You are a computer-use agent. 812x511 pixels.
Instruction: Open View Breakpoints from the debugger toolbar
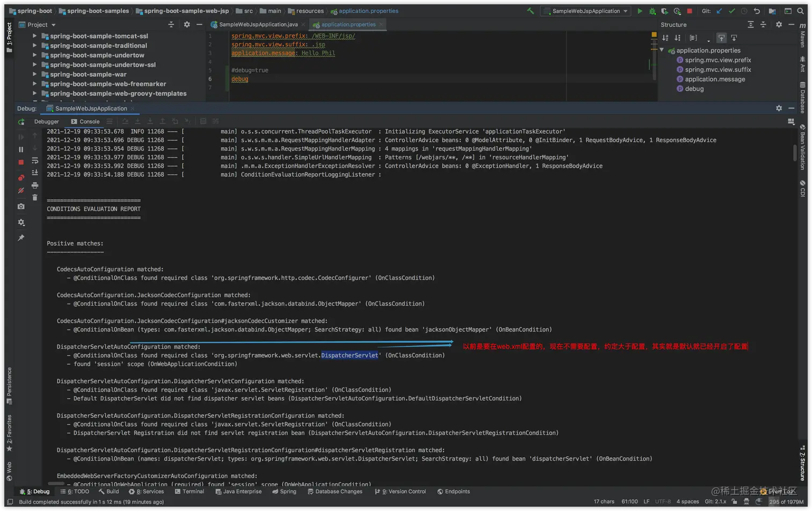point(21,176)
